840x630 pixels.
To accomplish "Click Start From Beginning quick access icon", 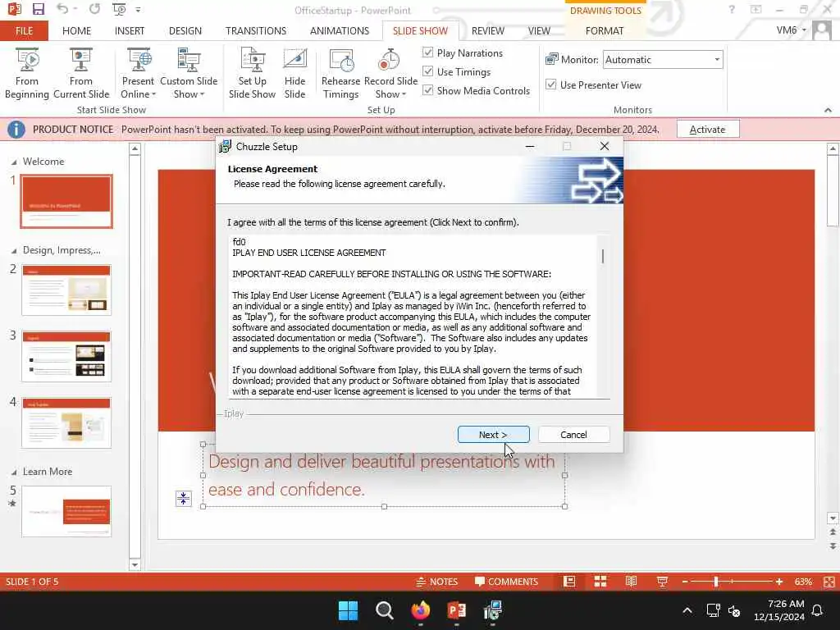I will pyautogui.click(x=119, y=9).
